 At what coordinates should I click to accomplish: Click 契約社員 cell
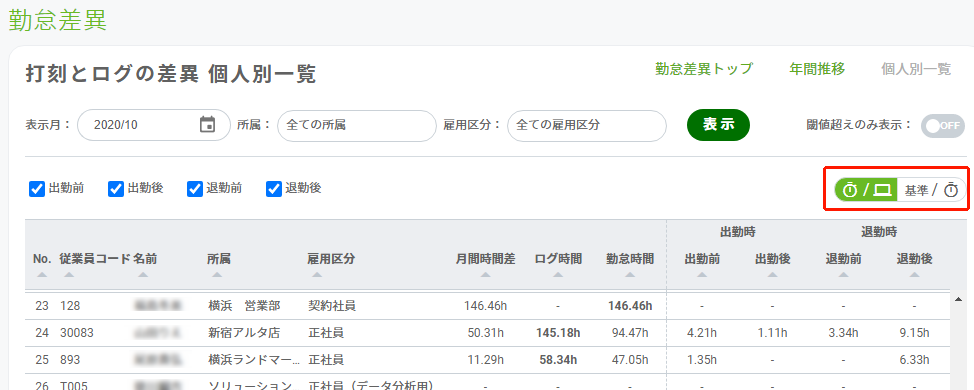(x=332, y=306)
